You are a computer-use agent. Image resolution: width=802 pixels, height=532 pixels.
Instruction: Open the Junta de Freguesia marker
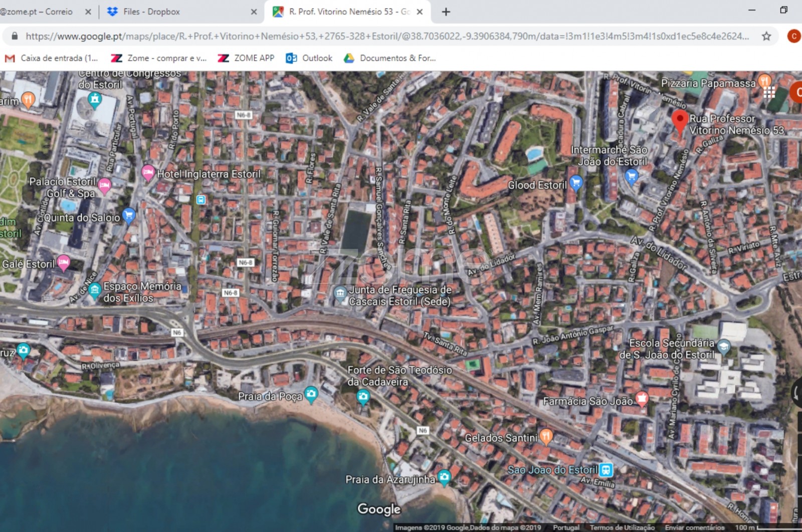click(x=340, y=293)
